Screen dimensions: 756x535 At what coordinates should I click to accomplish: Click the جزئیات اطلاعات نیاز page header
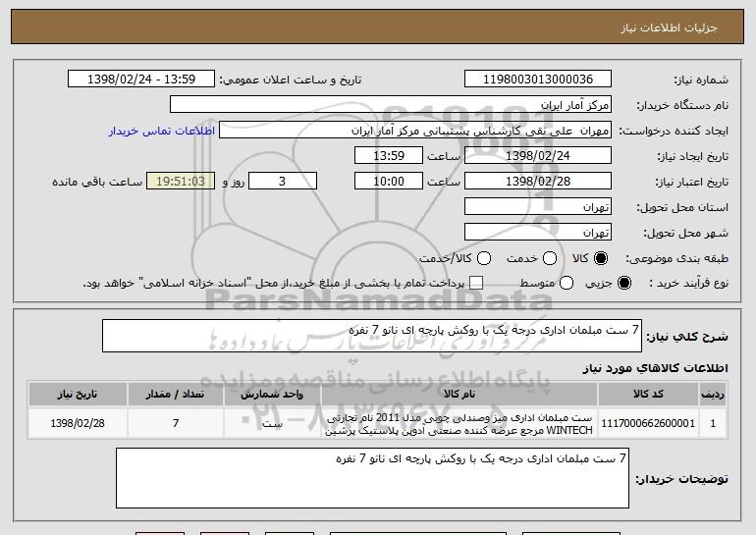(x=669, y=27)
